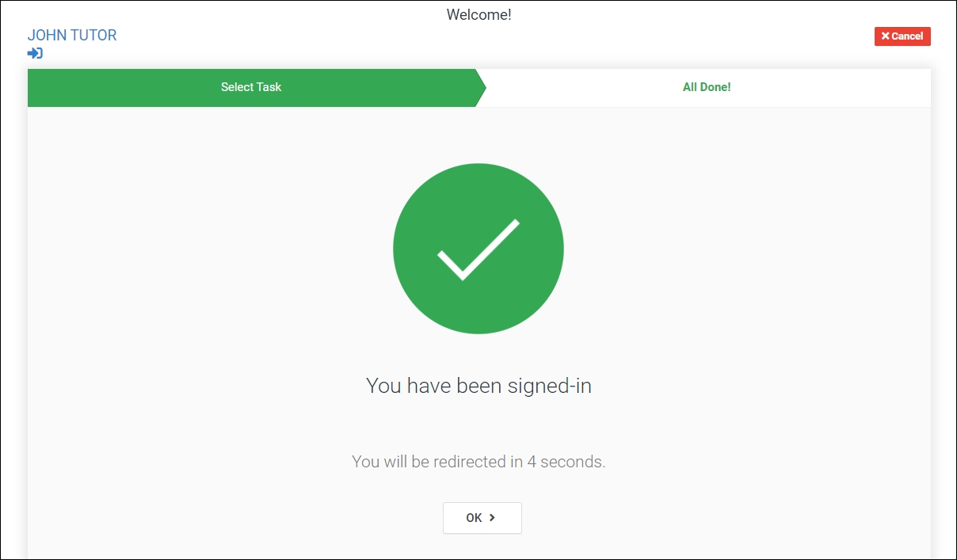The width and height of the screenshot is (957, 560).
Task: Click the sign-in arrow icon below John Tutor
Action: coord(35,53)
